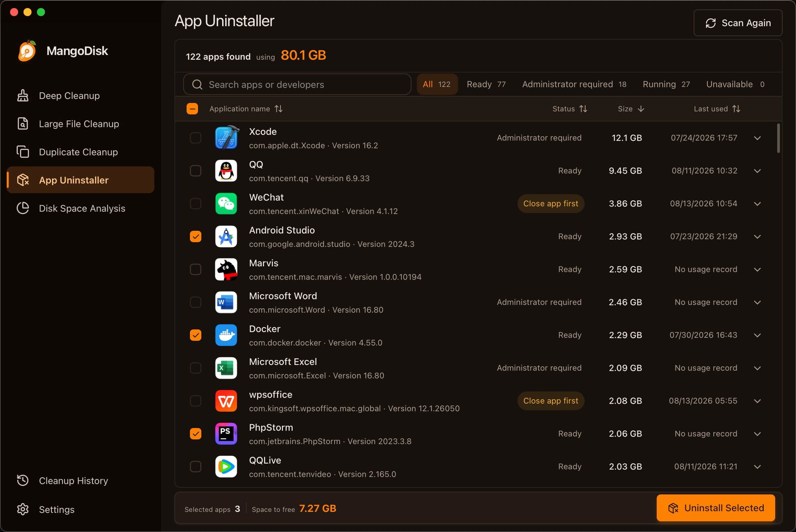The image size is (796, 532).
Task: Click the Microsoft Excel app icon
Action: (226, 368)
